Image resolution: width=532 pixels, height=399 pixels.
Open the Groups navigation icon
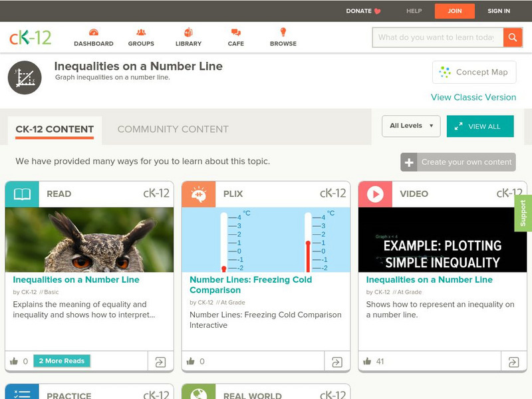[x=141, y=33]
